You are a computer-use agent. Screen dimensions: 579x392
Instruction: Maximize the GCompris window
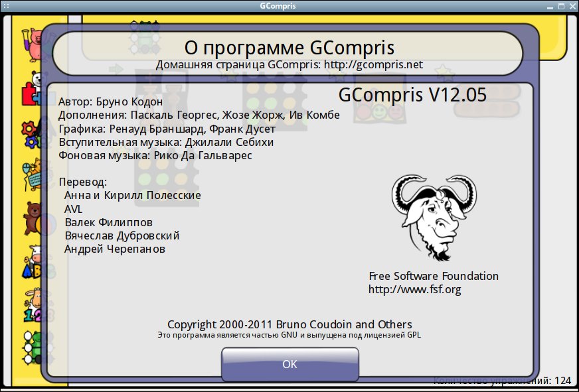(561, 6)
